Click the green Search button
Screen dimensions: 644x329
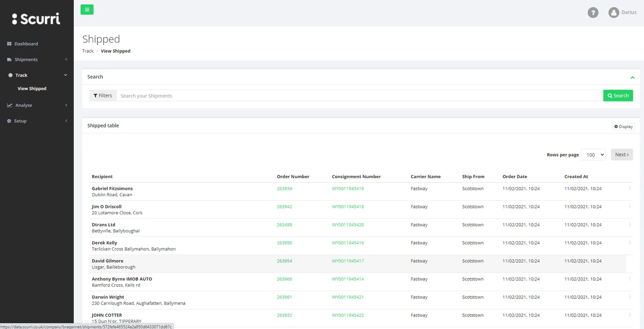[x=618, y=96]
